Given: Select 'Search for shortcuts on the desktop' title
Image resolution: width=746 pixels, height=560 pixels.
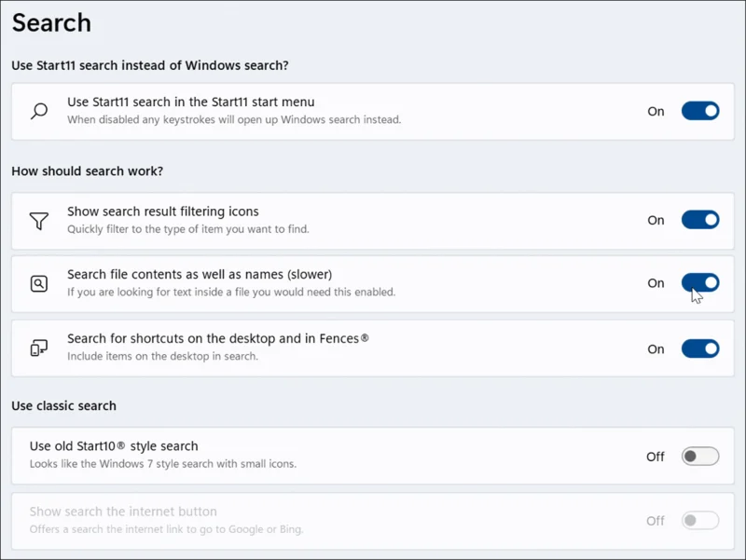Looking at the screenshot, I should pos(218,338).
